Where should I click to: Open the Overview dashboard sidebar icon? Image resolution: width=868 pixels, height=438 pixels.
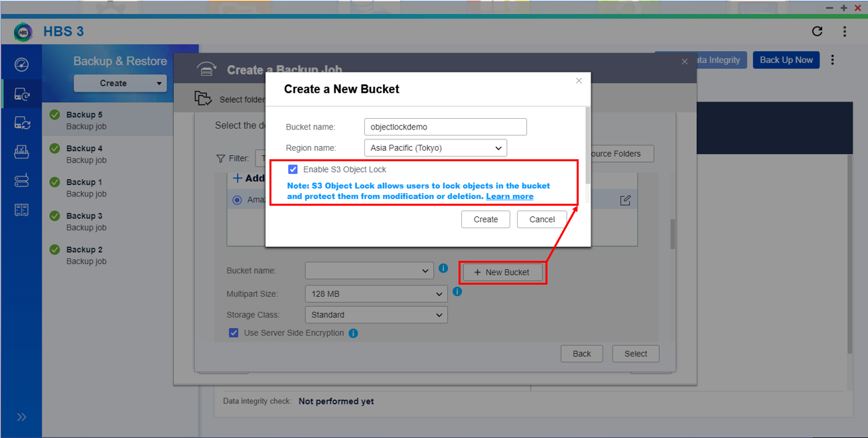pyautogui.click(x=21, y=65)
